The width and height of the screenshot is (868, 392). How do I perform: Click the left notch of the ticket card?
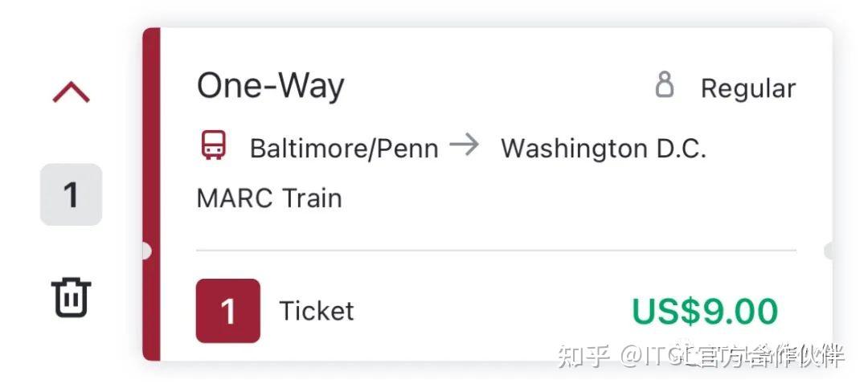145,251
